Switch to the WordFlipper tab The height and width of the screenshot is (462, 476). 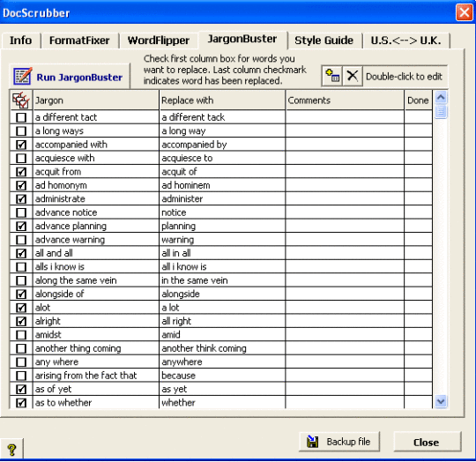coord(159,41)
